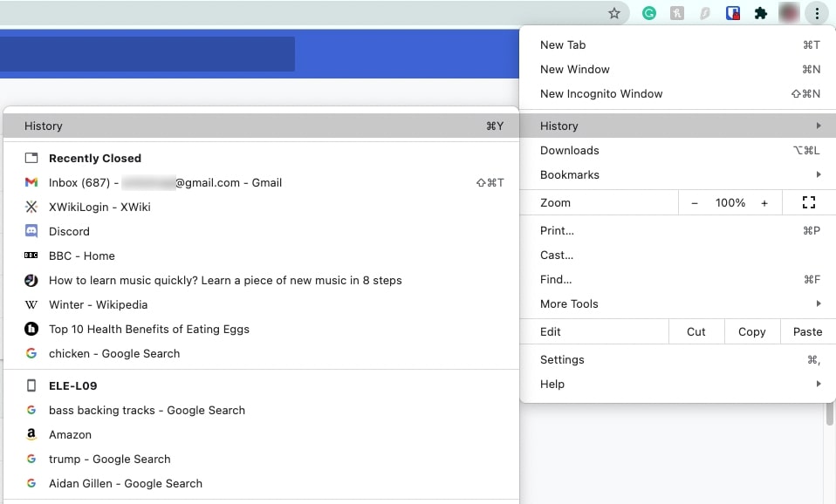Increase zoom with the plus button
This screenshot has width=836, height=504.
click(764, 203)
